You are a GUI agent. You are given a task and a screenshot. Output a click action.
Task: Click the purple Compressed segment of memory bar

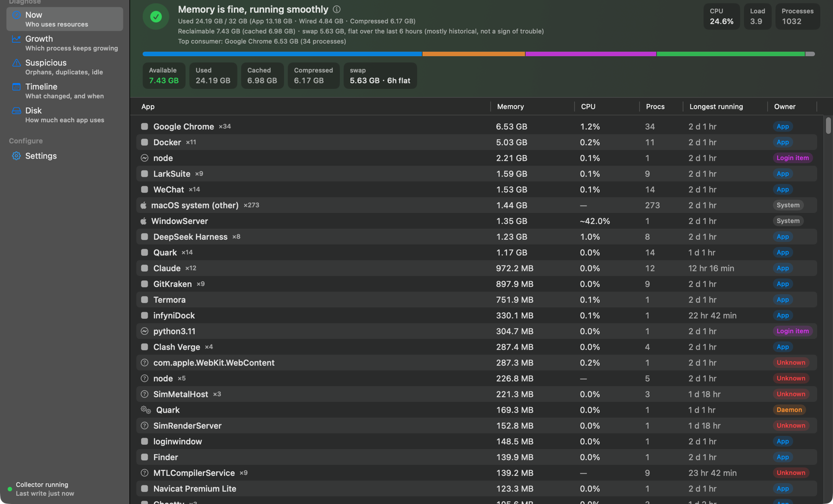590,54
